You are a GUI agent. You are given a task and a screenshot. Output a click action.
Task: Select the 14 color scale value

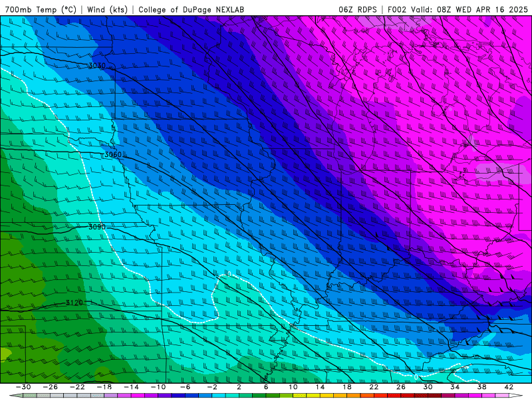320,387
